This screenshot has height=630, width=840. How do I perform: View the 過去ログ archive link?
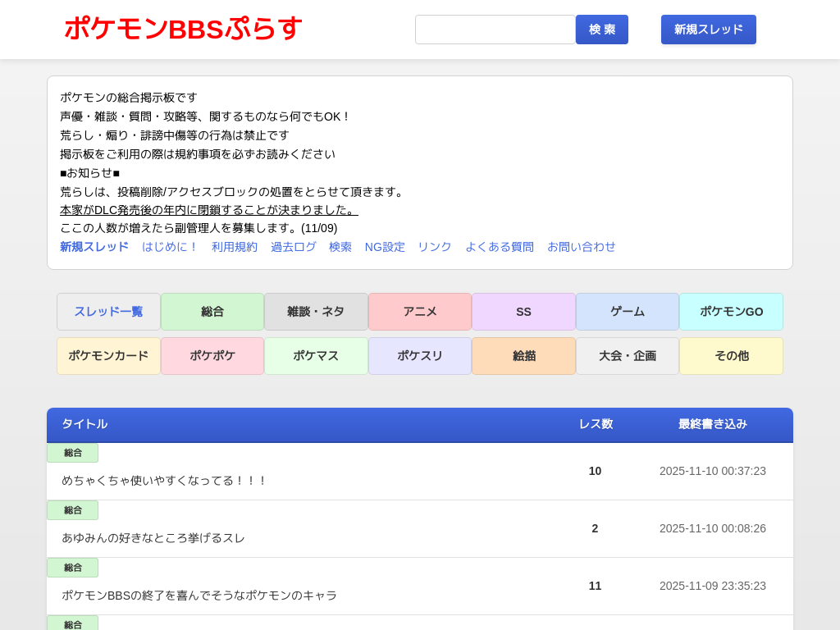tap(293, 247)
